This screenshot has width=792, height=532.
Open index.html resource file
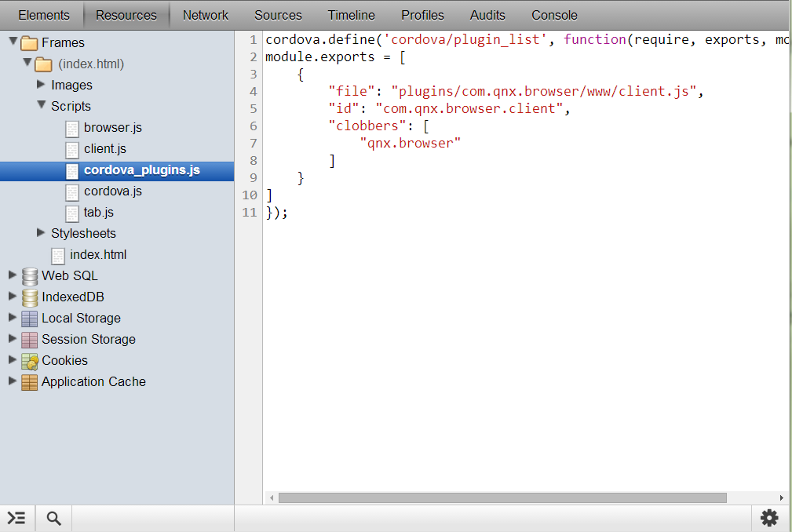(x=97, y=255)
